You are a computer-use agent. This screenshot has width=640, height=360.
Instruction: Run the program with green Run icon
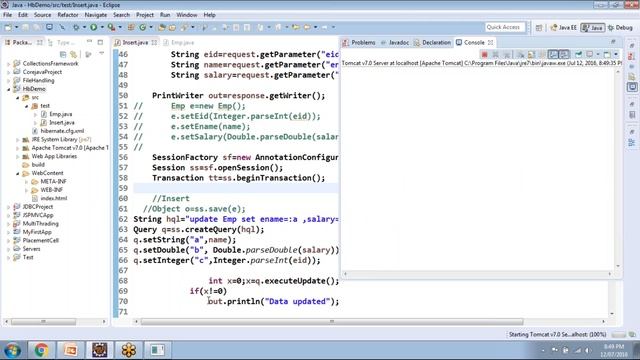(x=93, y=27)
